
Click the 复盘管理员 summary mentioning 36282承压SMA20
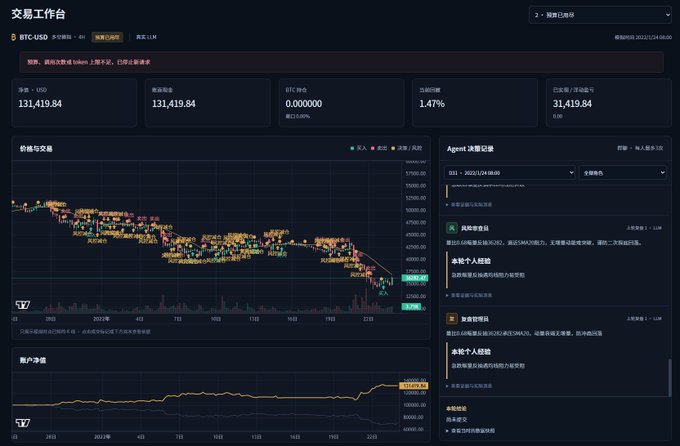pyautogui.click(x=524, y=333)
